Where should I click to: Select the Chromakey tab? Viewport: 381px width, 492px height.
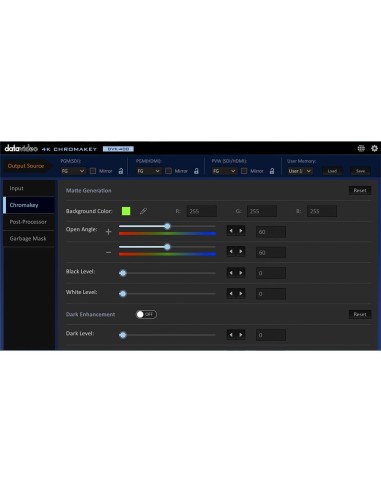pyautogui.click(x=29, y=205)
